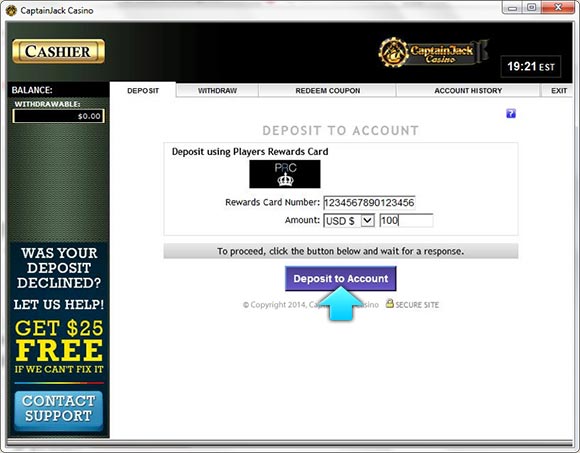Click the Contact Support button
This screenshot has height=453, width=580.
[58, 410]
